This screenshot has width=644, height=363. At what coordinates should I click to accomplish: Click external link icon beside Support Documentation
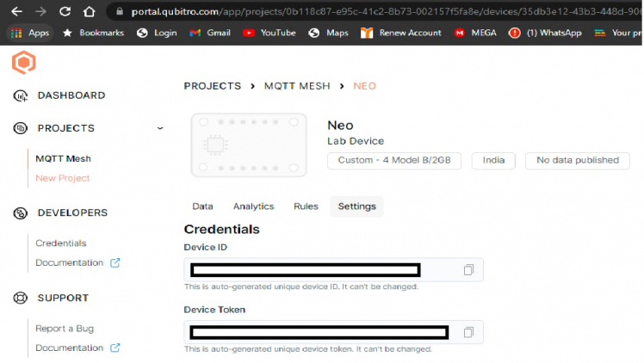115,348
